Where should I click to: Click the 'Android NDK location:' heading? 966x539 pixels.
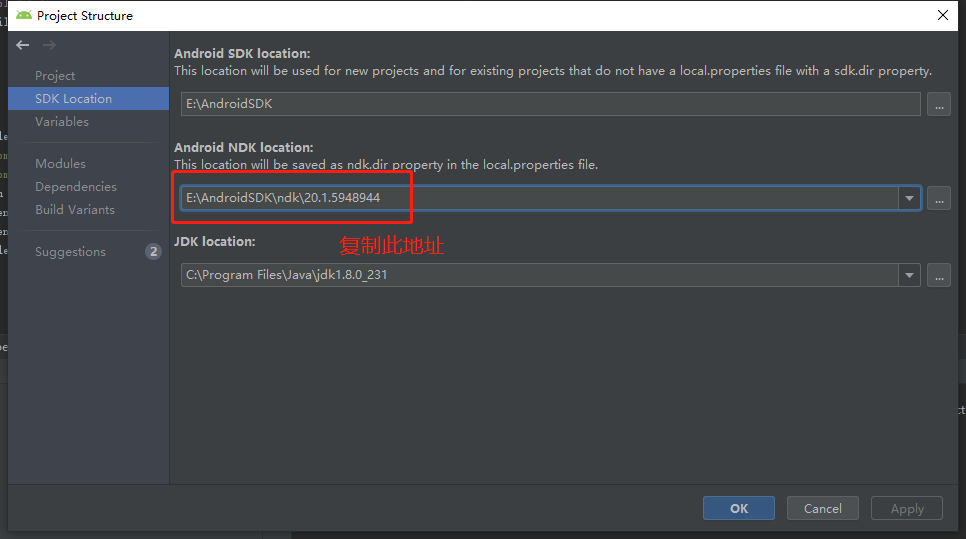(x=244, y=148)
